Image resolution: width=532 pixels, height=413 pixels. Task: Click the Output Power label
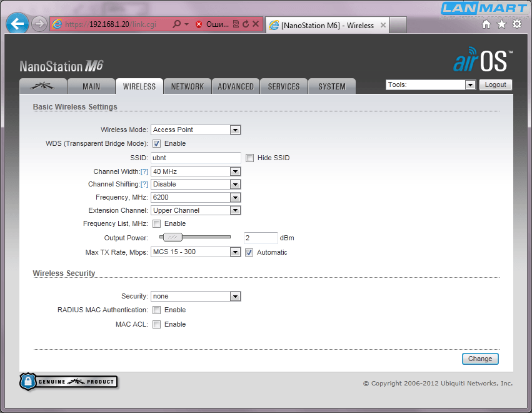click(126, 238)
